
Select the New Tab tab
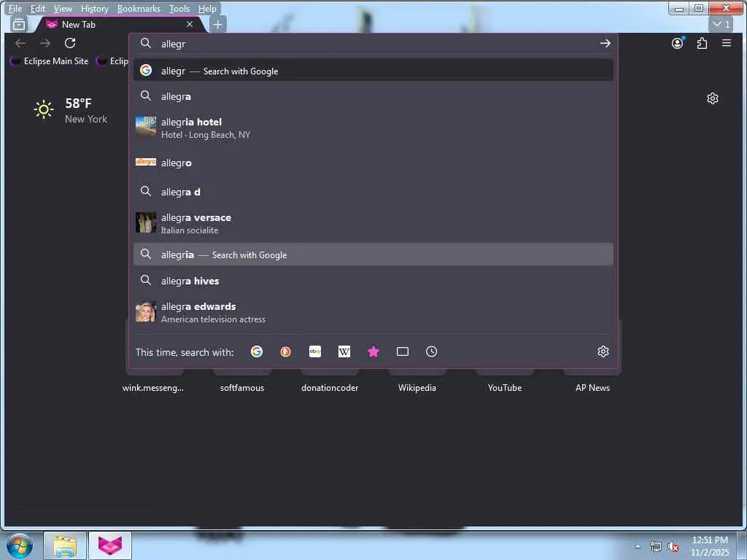pos(119,24)
